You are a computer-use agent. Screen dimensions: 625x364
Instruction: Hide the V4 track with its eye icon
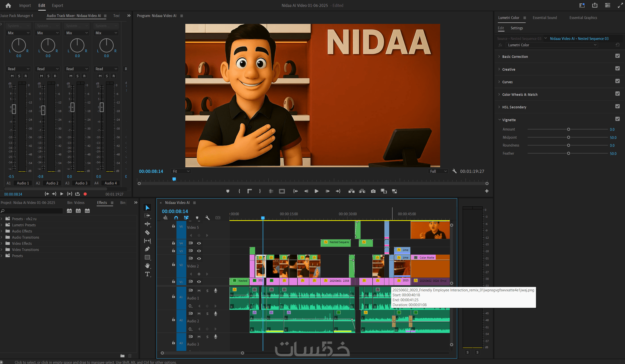[x=199, y=243]
